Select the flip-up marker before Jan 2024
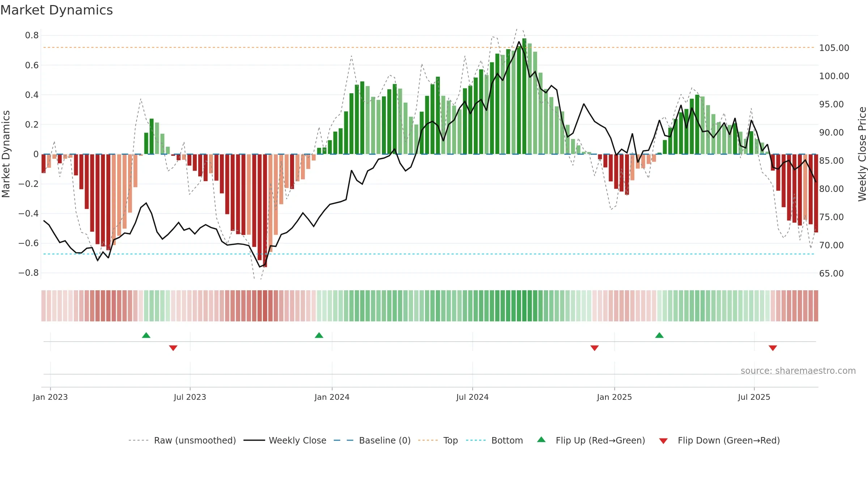 319,335
